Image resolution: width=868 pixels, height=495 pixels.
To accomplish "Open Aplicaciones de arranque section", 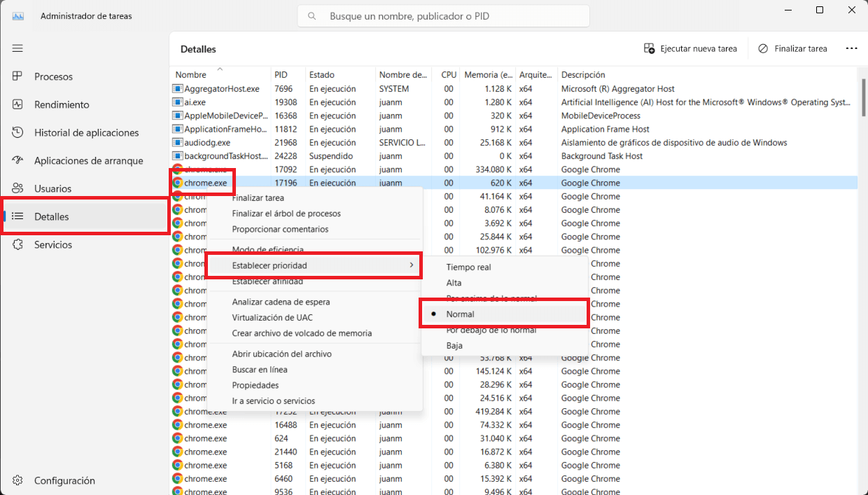I will (87, 160).
